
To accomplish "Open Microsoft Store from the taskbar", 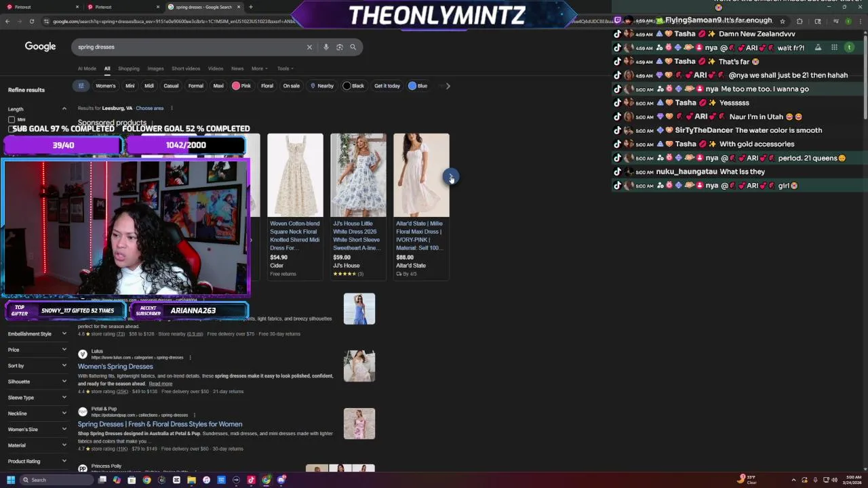I will [132, 480].
